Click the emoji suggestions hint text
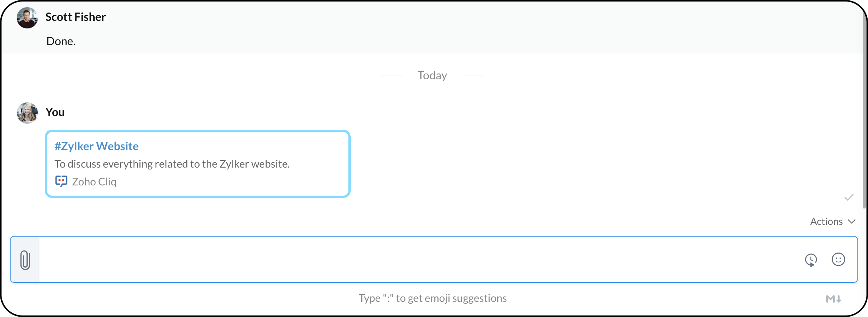This screenshot has width=868, height=317. (432, 298)
